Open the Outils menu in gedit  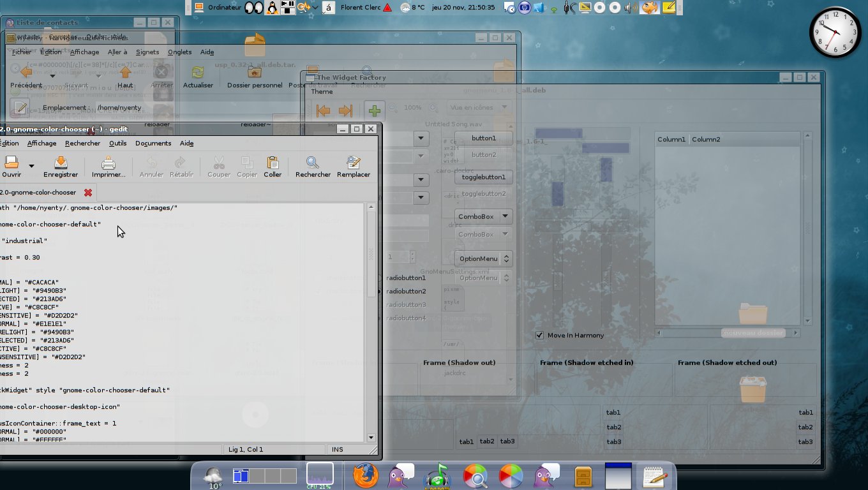pyautogui.click(x=117, y=144)
